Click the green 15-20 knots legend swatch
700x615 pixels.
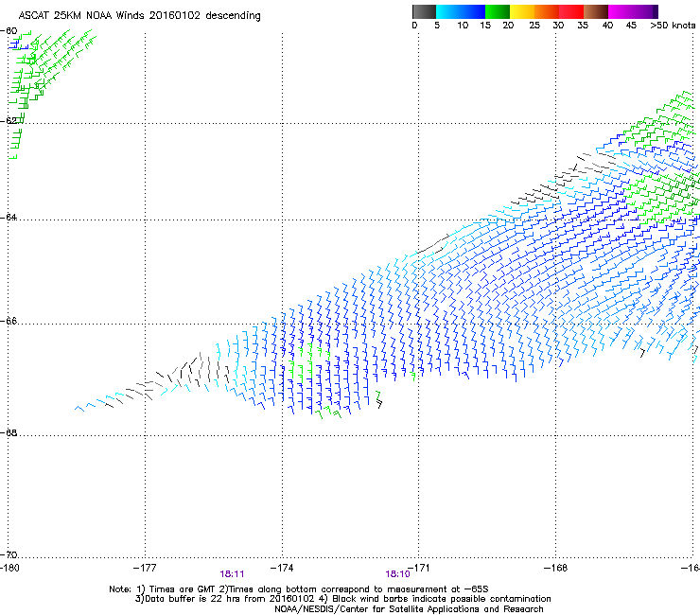498,11
